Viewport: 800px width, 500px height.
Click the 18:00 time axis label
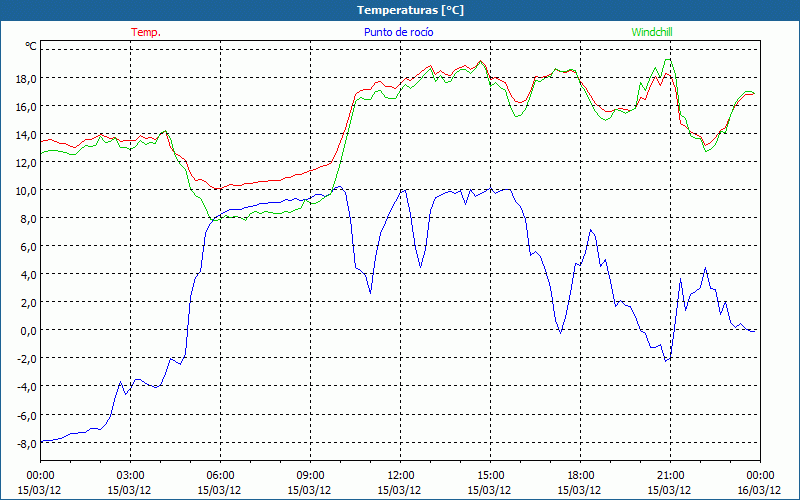(580, 476)
